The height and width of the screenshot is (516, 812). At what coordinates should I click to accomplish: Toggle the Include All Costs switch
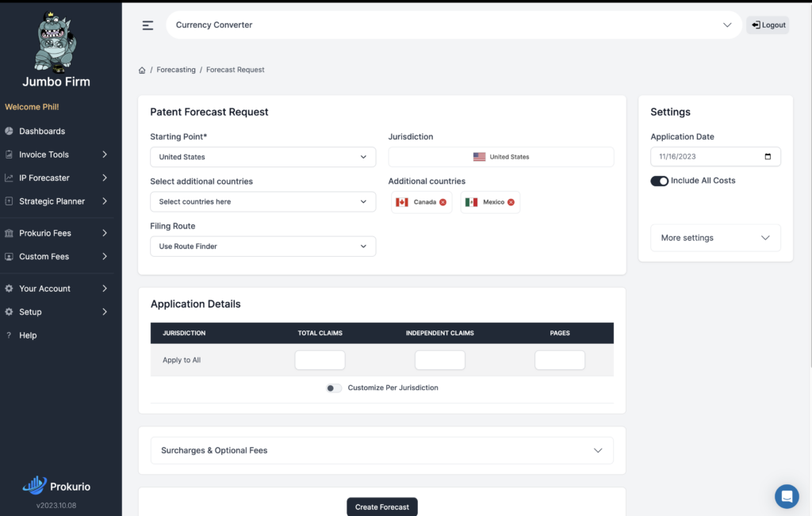[x=659, y=181]
